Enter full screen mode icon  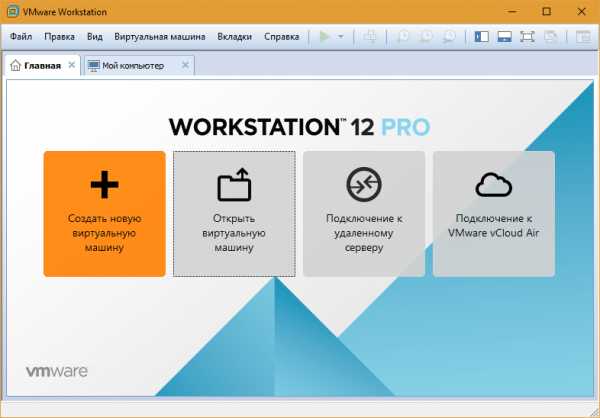(527, 37)
